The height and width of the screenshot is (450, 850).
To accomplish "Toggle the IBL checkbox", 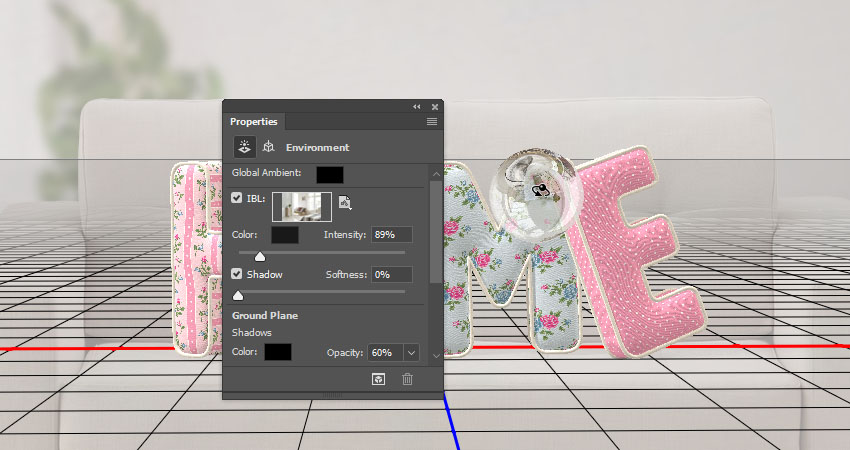I will 236,198.
